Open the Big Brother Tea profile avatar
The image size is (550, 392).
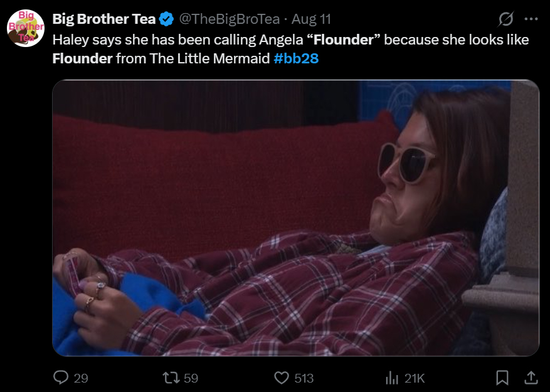pos(26,28)
